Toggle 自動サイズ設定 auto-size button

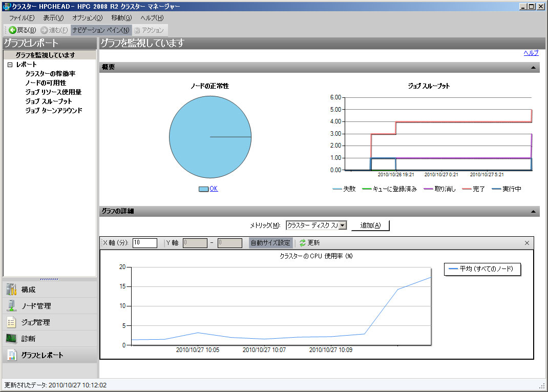(270, 243)
